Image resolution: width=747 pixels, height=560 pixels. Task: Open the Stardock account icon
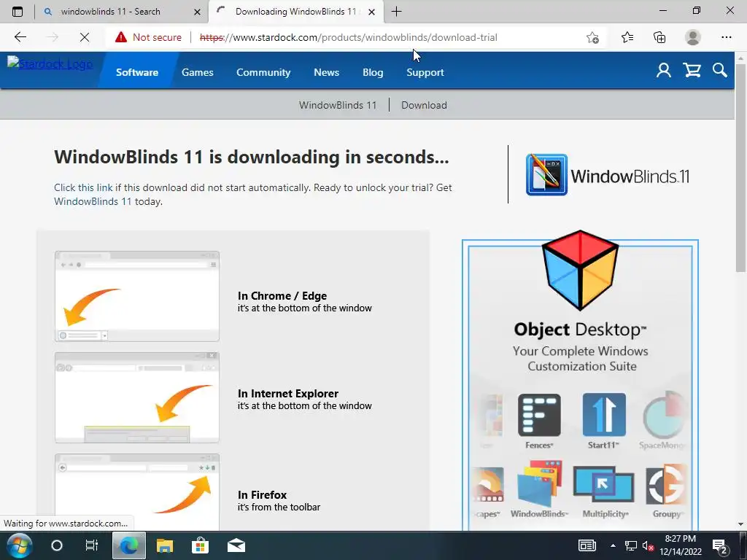[664, 71]
